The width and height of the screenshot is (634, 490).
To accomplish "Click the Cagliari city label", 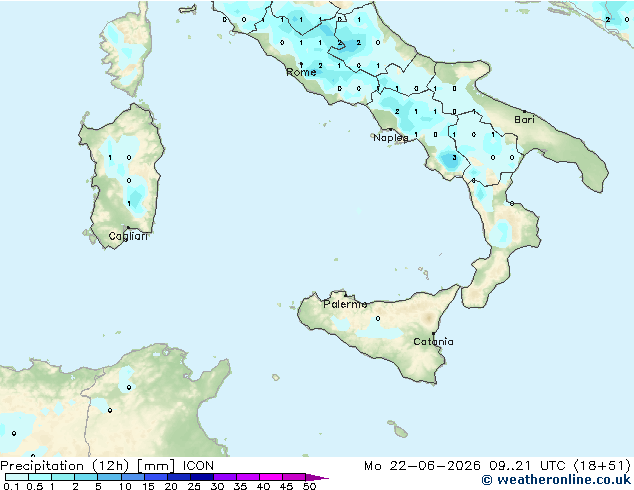I will click(x=128, y=236).
